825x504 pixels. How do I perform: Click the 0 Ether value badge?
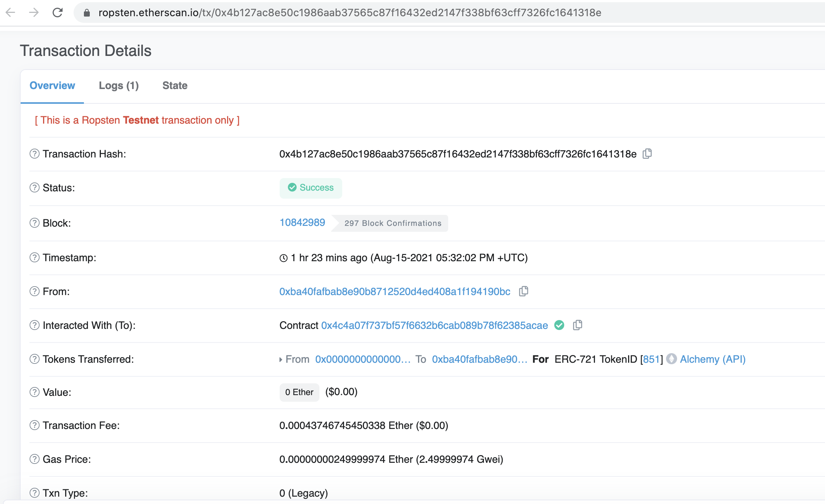(300, 392)
